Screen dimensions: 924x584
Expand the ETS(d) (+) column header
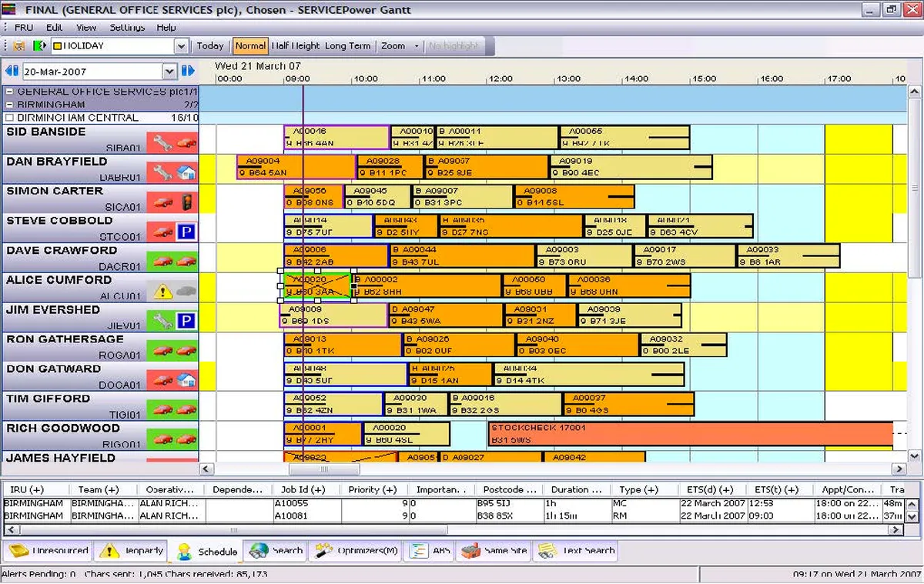click(712, 489)
